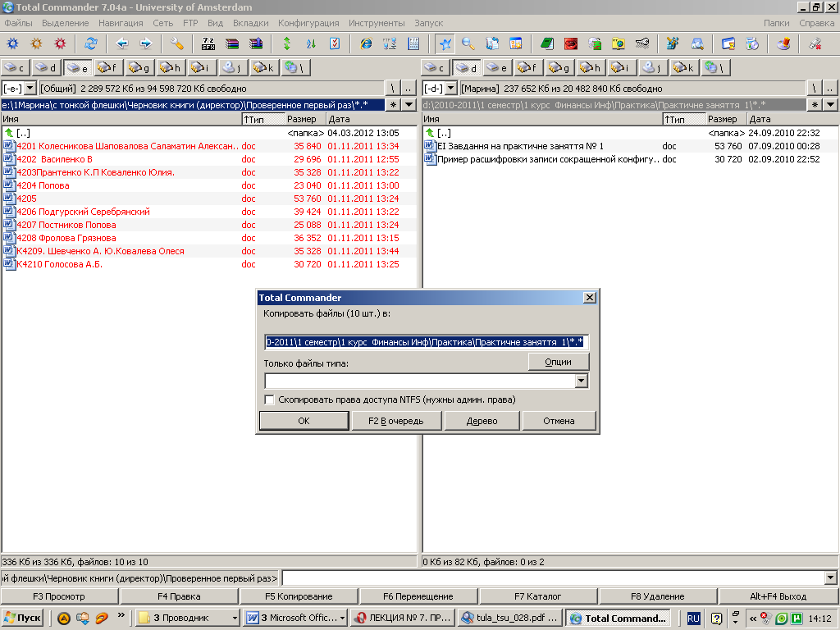The width and height of the screenshot is (840, 630).
Task: Open left panel directory history arrow
Action: coord(409,104)
